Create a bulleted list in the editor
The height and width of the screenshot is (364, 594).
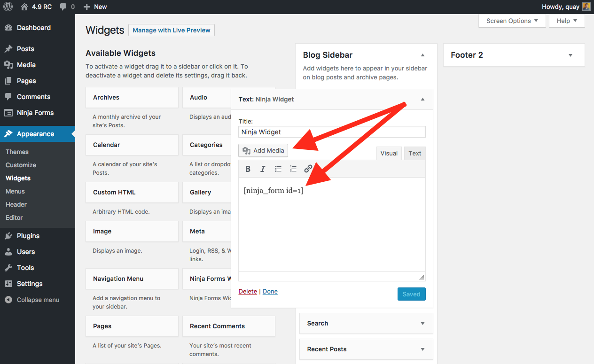[278, 168]
